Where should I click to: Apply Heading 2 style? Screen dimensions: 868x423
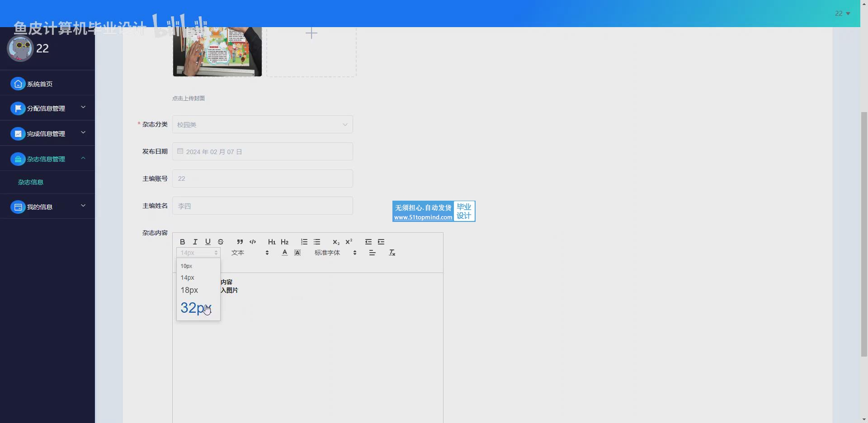click(284, 242)
